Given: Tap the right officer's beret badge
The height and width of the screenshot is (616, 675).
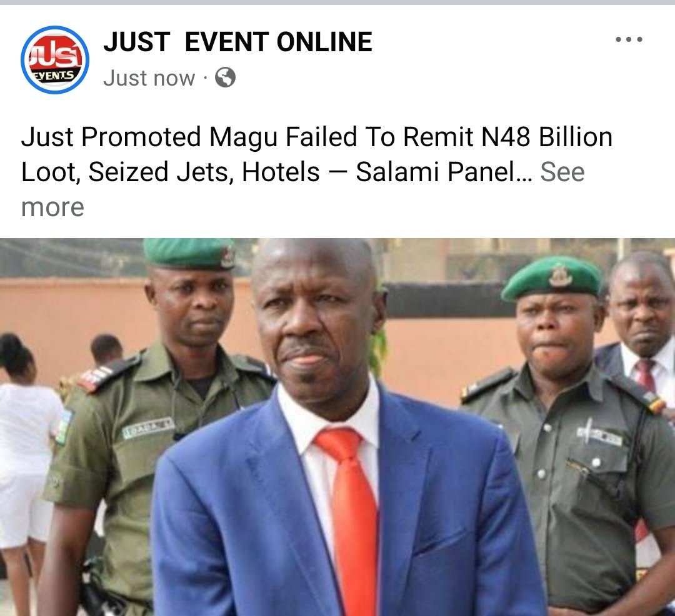Looking at the screenshot, I should [x=560, y=276].
